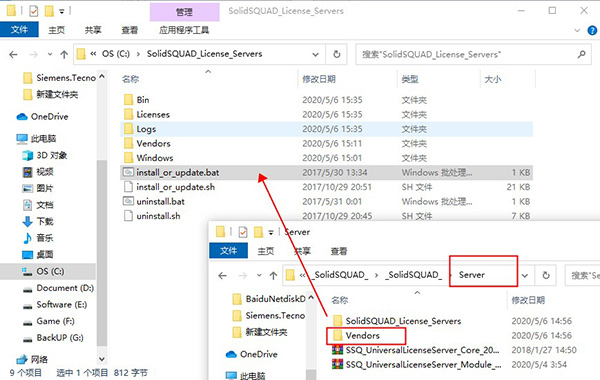Click the main sidebar scroll down arrow

coord(102,359)
